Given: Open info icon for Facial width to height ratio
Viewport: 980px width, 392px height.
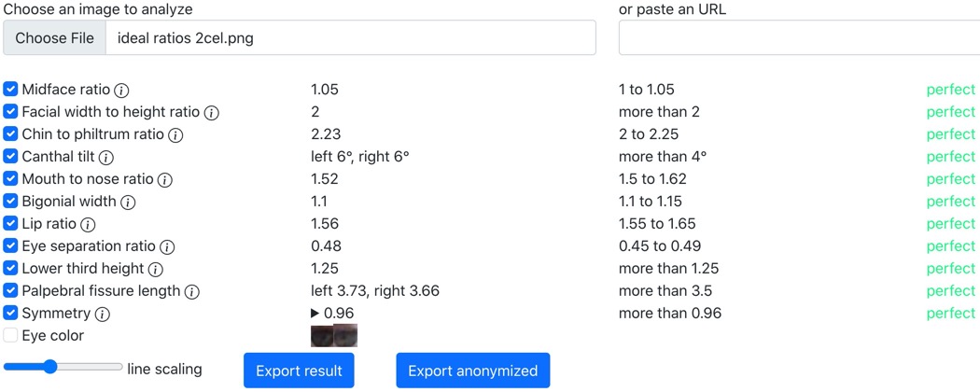Looking at the screenshot, I should pyautogui.click(x=212, y=113).
